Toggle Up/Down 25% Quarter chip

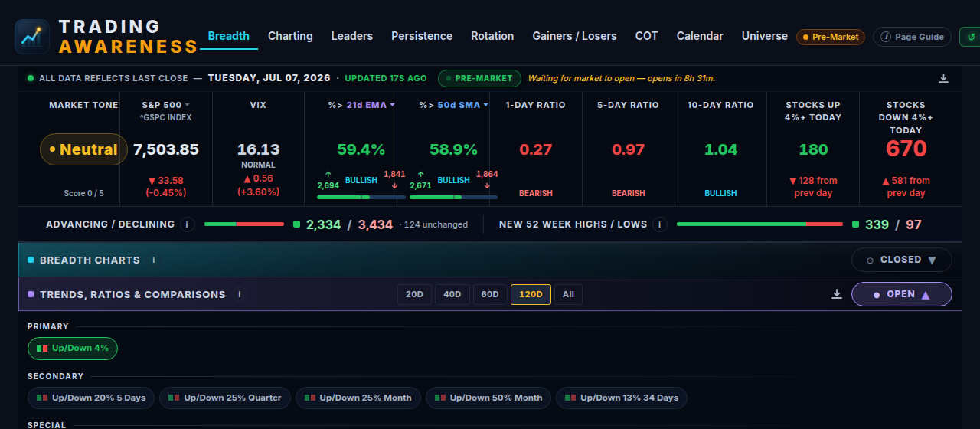tap(225, 398)
